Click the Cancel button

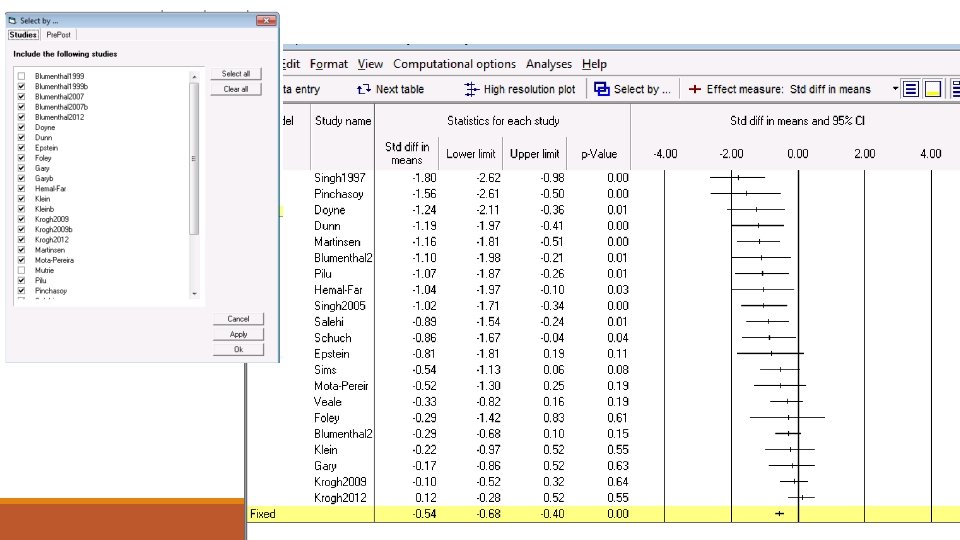(x=238, y=319)
